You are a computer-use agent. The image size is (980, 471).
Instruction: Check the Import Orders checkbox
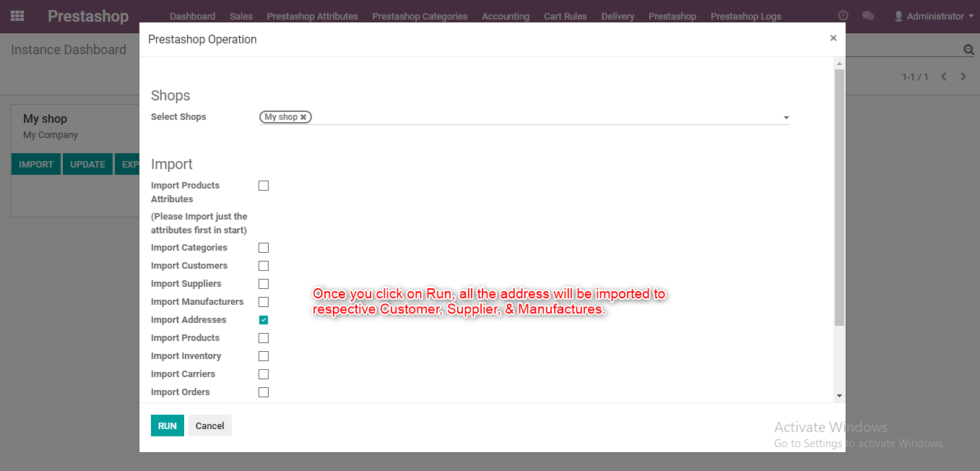[264, 392]
